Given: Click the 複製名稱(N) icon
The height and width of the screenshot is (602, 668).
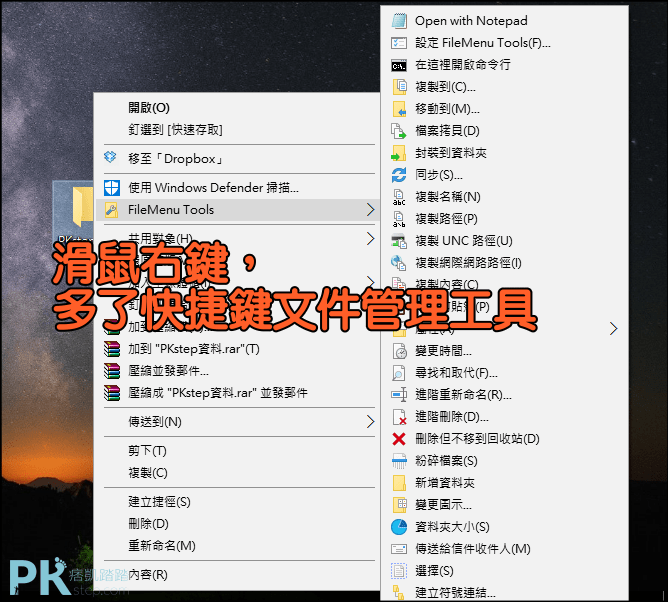Looking at the screenshot, I should coord(399,197).
